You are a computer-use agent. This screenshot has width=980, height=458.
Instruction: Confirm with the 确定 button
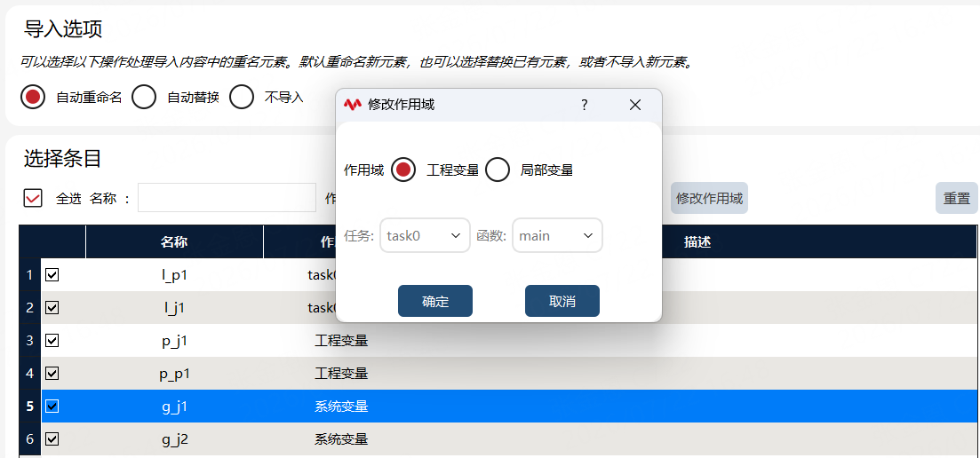click(x=435, y=302)
